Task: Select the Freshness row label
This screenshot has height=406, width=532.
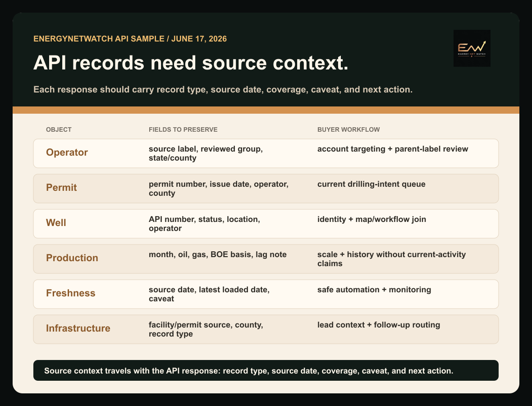Action: tap(71, 293)
